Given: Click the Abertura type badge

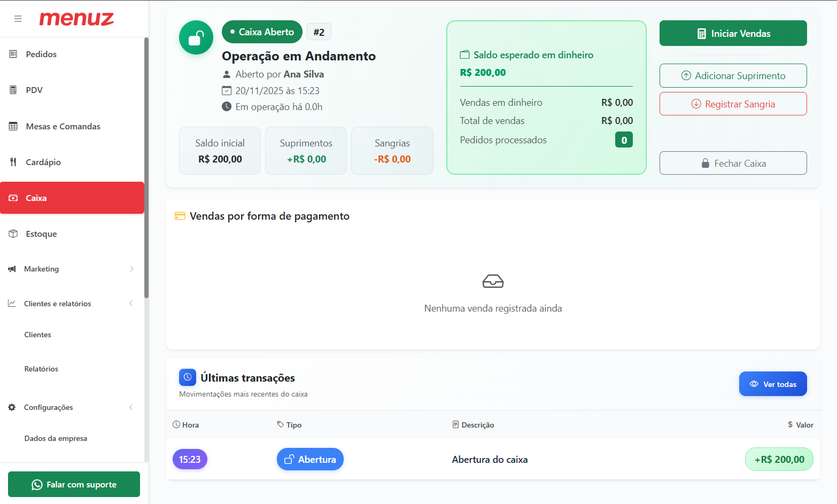Looking at the screenshot, I should [310, 459].
